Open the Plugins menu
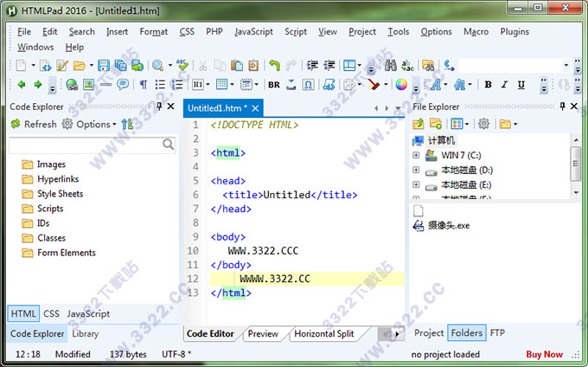 coord(514,32)
